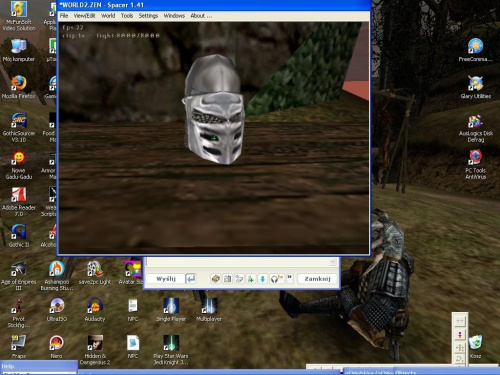The width and height of the screenshot is (500, 375).
Task: Click the helmet object in the 3D viewport
Action: pos(213,110)
